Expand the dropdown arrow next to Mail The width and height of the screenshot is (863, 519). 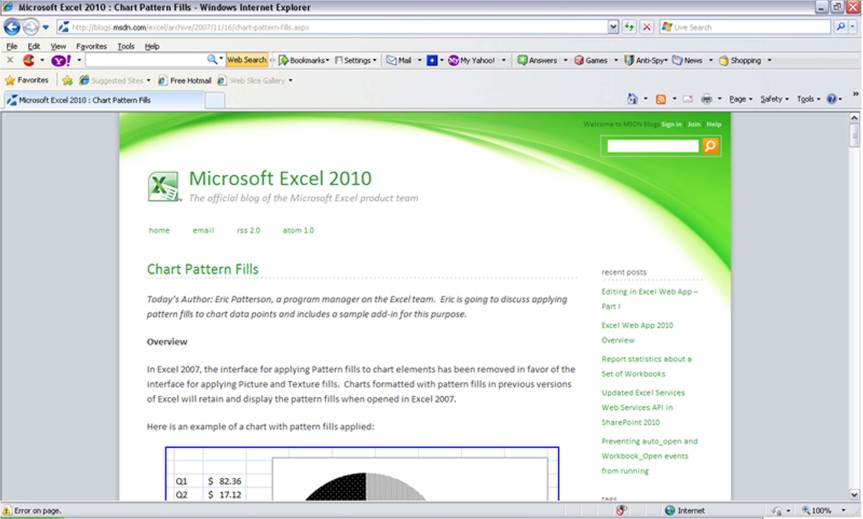tap(419, 60)
